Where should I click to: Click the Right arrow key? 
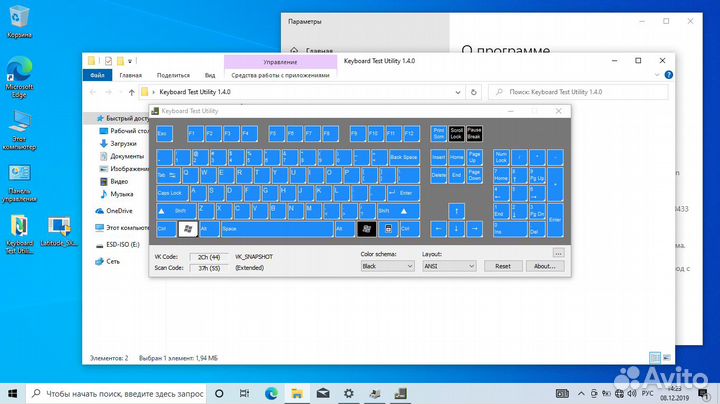pyautogui.click(x=474, y=229)
